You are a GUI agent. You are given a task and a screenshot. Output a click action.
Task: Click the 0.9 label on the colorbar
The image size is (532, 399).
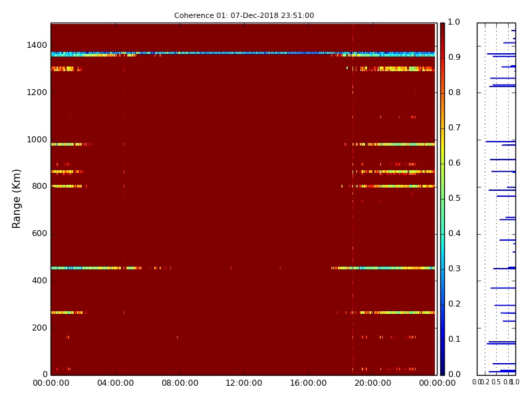(454, 57)
